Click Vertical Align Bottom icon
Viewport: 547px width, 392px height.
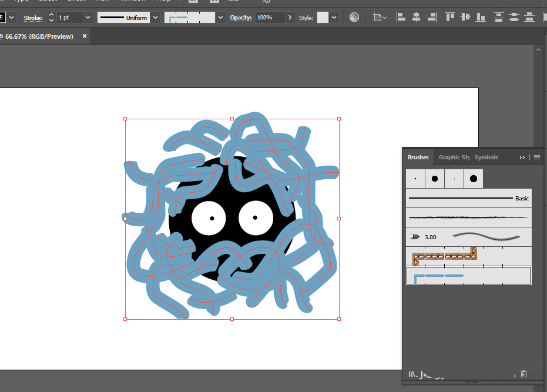point(481,17)
